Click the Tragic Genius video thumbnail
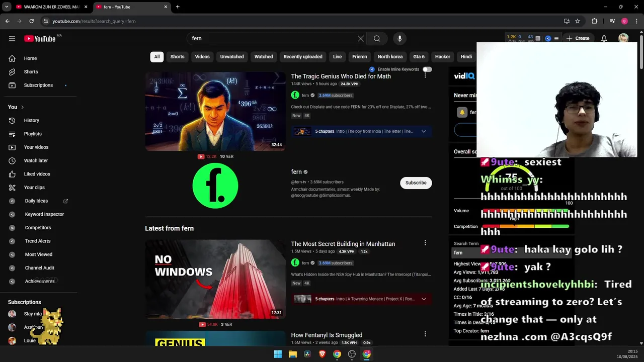 click(215, 112)
